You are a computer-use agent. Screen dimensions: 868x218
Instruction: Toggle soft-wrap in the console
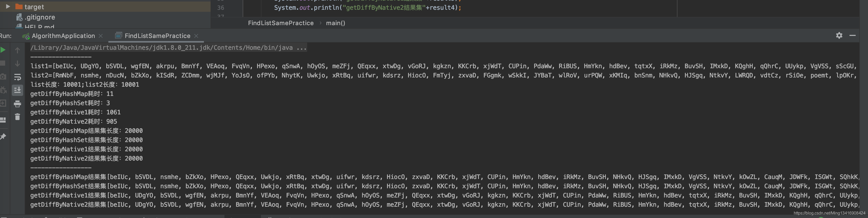[17, 77]
